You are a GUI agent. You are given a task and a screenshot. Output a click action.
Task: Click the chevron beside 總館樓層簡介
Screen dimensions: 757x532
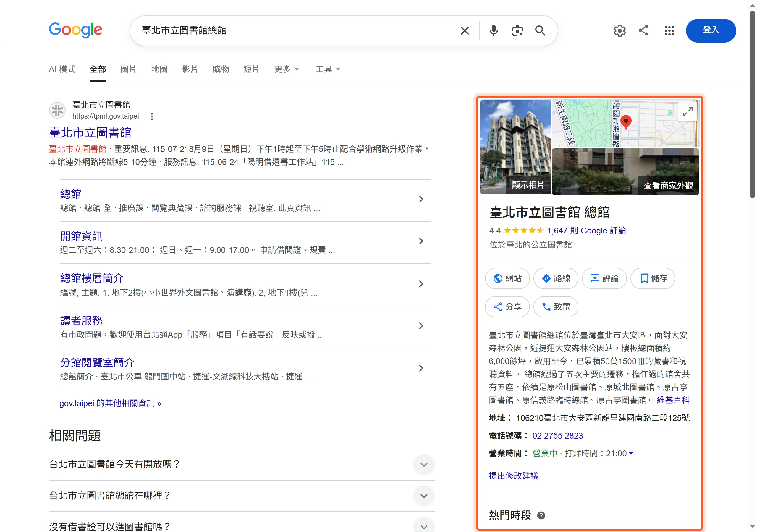[x=421, y=284]
